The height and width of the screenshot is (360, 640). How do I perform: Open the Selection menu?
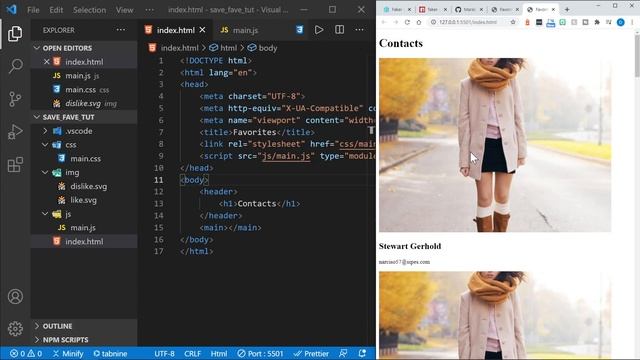89,10
